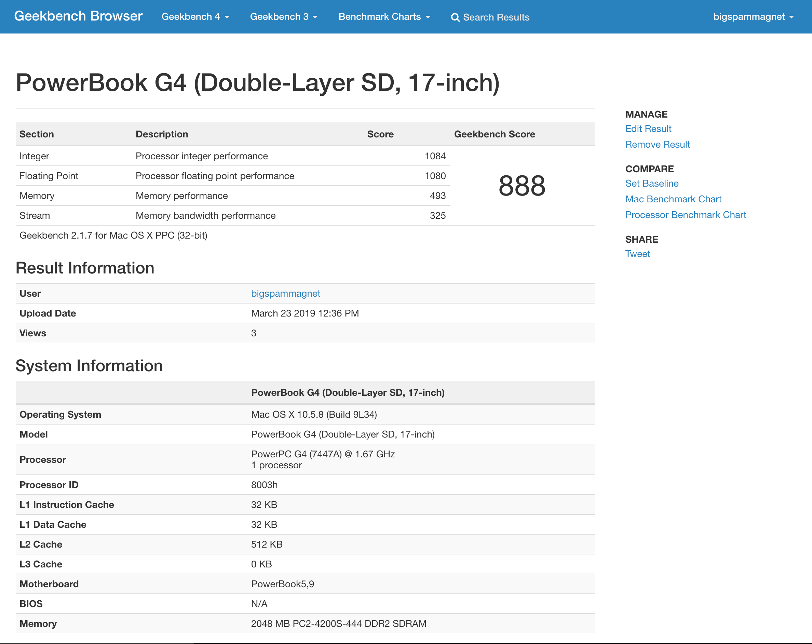Click the search magnifier icon
The width and height of the screenshot is (812, 644).
[455, 17]
